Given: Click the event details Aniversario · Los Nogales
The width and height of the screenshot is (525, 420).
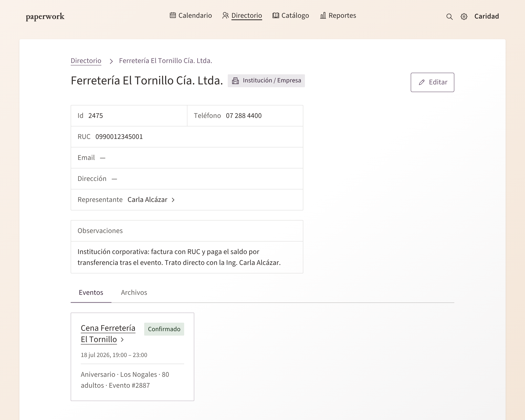Looking at the screenshot, I should point(125,380).
